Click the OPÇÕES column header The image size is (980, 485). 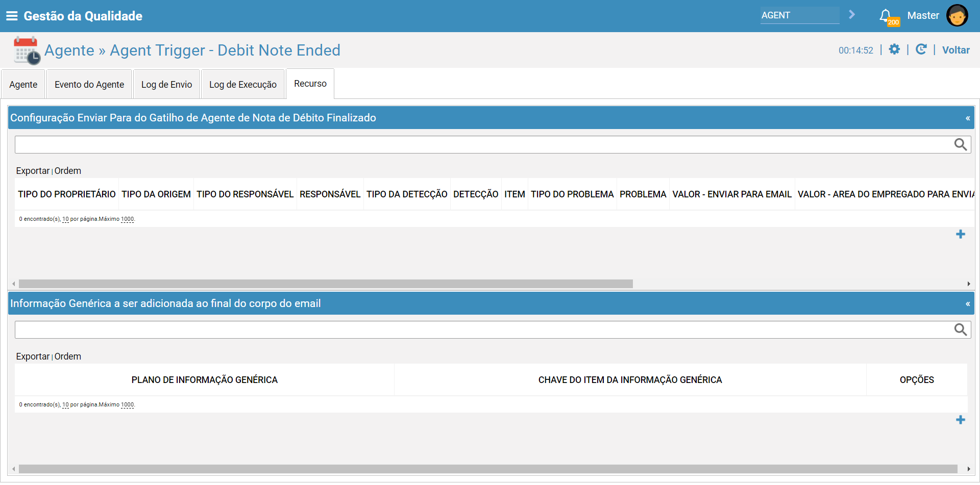pyautogui.click(x=917, y=380)
